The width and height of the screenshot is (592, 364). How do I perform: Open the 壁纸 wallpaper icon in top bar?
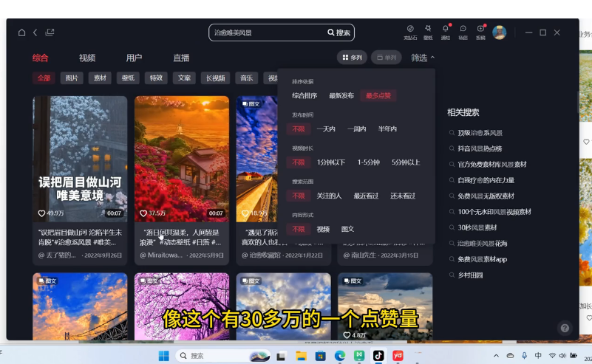point(428,32)
